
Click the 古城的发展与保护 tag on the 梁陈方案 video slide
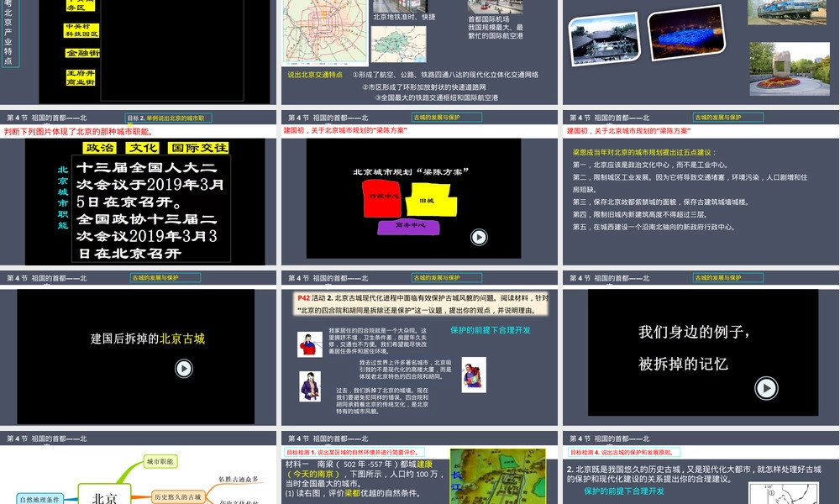[x=447, y=118]
